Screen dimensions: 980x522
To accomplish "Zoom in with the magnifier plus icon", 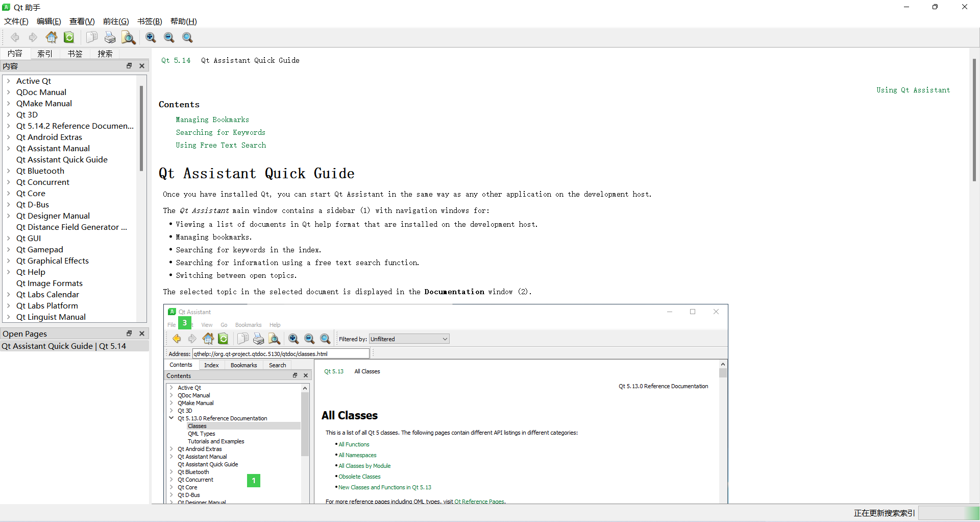I will click(151, 37).
